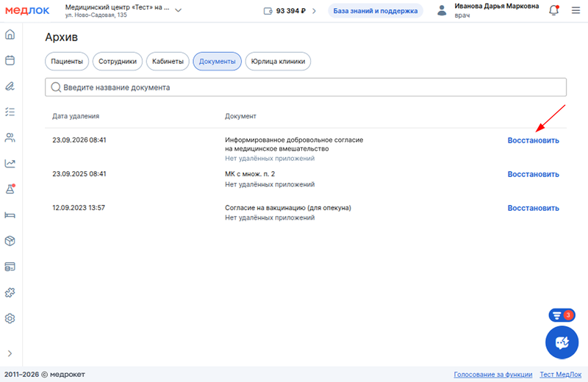
Task: Click the date 12.09.2023 13:57
Action: pos(79,208)
